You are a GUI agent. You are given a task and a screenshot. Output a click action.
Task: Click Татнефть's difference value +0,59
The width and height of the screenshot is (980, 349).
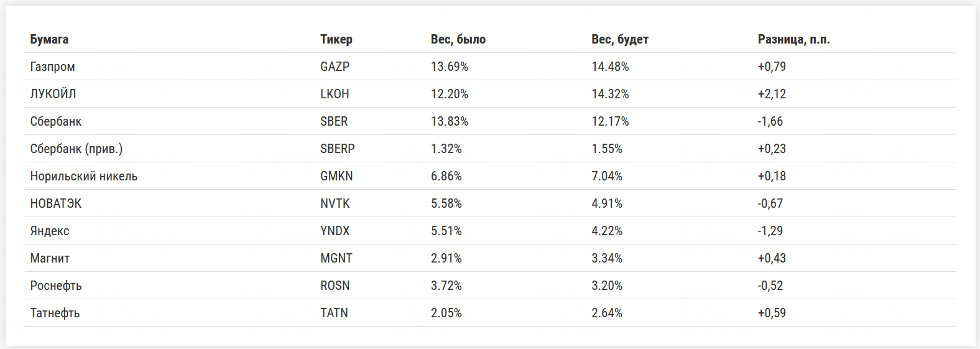(x=772, y=313)
